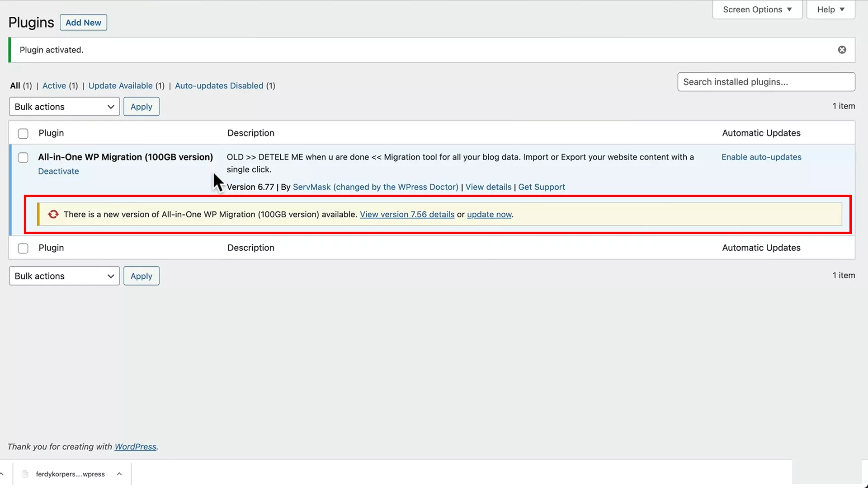Open the ferdykorpers....wpress download item
This screenshot has width=868, height=488.
(x=70, y=474)
